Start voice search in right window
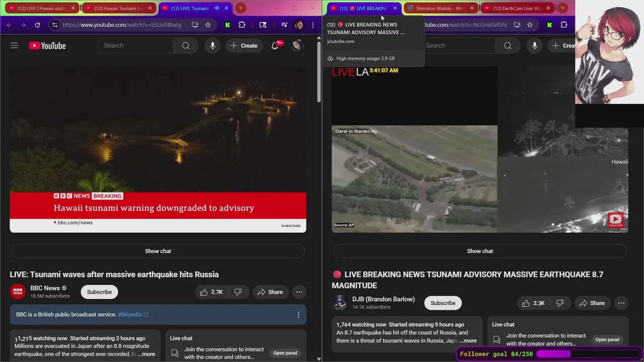 pos(534,46)
